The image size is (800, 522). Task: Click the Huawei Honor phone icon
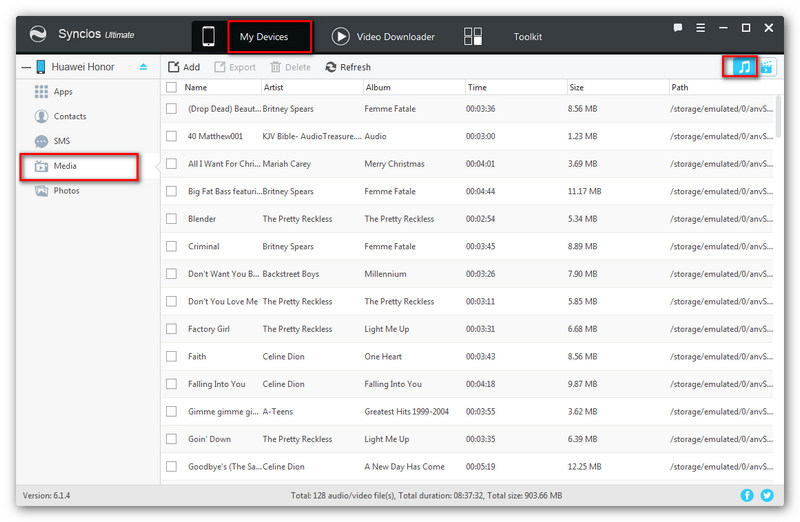pos(41,67)
